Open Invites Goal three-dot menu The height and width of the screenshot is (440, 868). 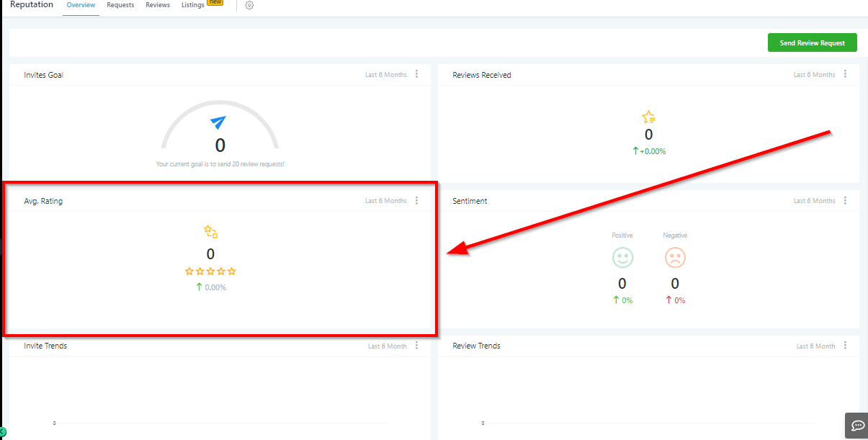416,74
